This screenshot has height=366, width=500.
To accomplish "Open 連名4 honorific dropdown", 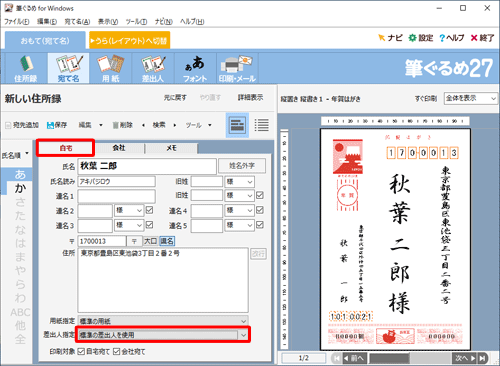I will point(240,210).
